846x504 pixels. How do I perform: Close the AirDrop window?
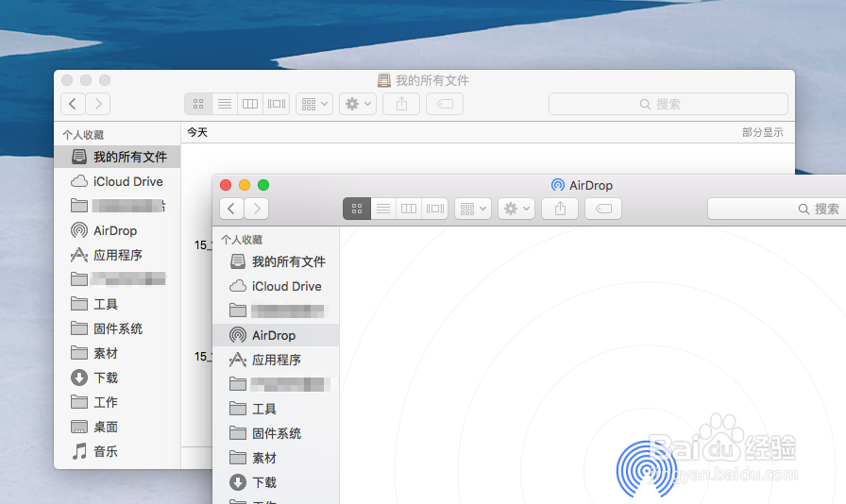226,185
